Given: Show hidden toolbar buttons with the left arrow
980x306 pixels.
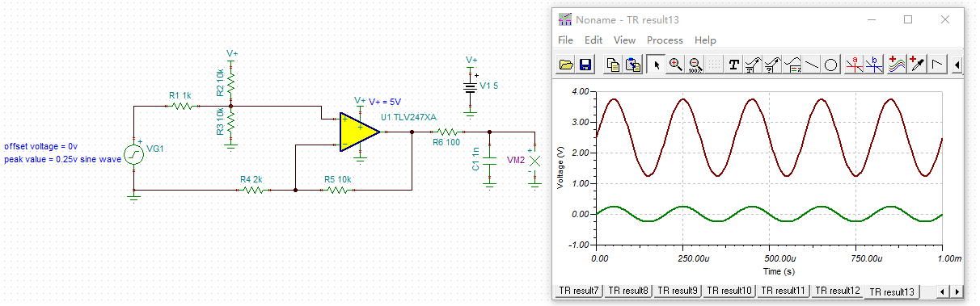Looking at the screenshot, I should 957,65.
